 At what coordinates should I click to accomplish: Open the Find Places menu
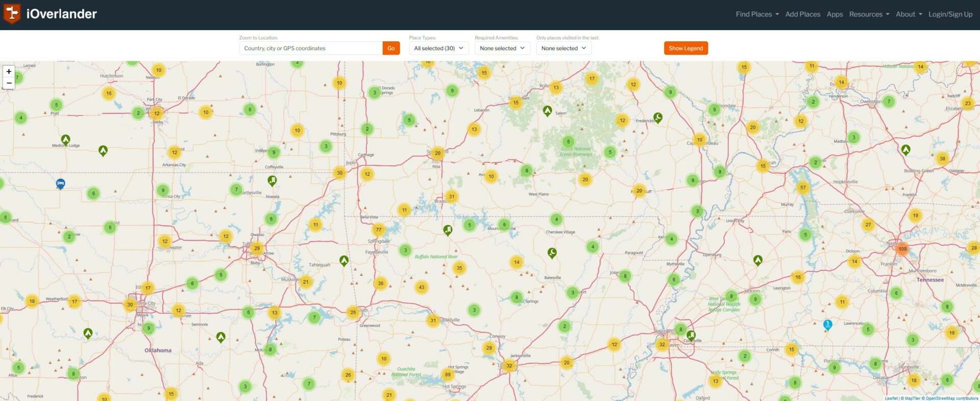[x=757, y=14]
